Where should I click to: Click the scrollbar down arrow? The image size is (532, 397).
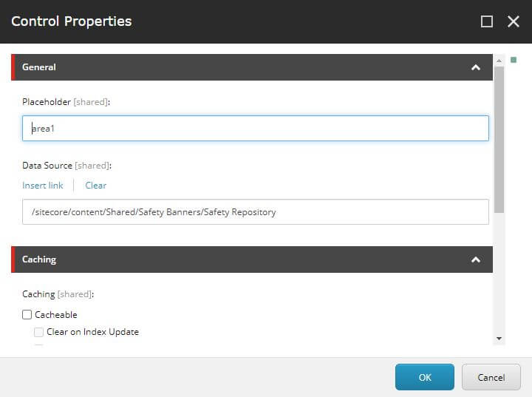click(499, 339)
